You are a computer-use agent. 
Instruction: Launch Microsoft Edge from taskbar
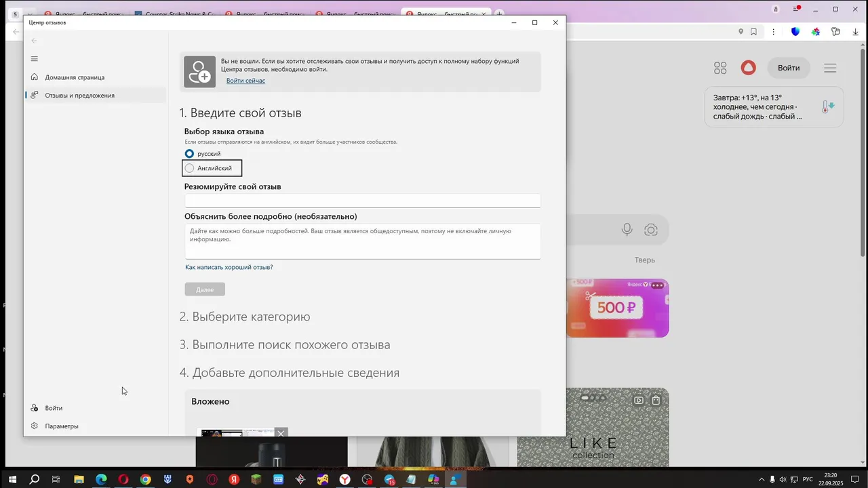[x=101, y=479]
